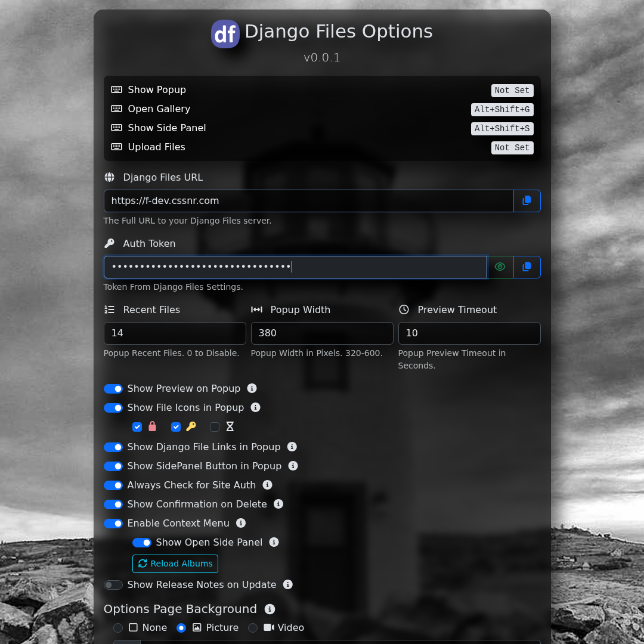Click the Alt+Shift+G Open Gallery shortcut

501,110
